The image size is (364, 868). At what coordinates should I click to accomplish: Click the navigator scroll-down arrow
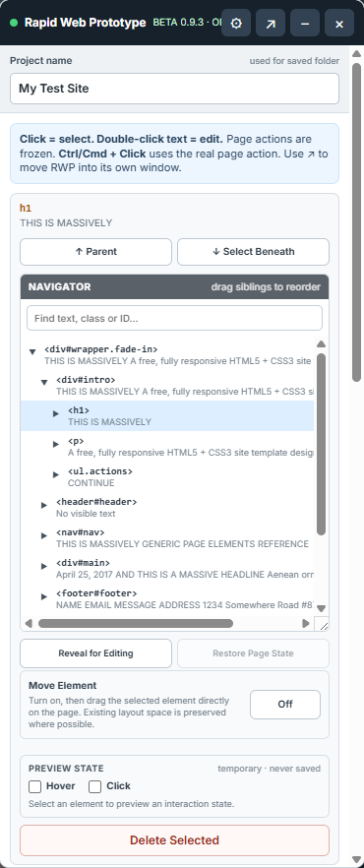tap(321, 608)
